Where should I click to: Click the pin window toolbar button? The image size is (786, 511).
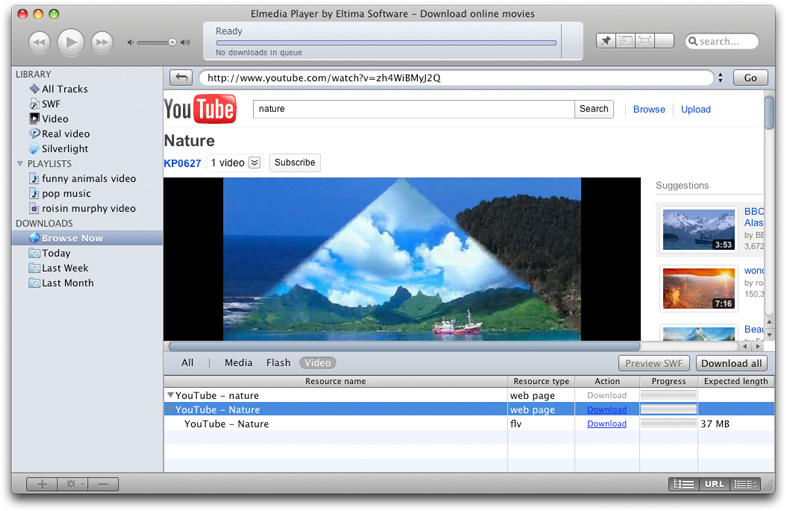pos(606,41)
